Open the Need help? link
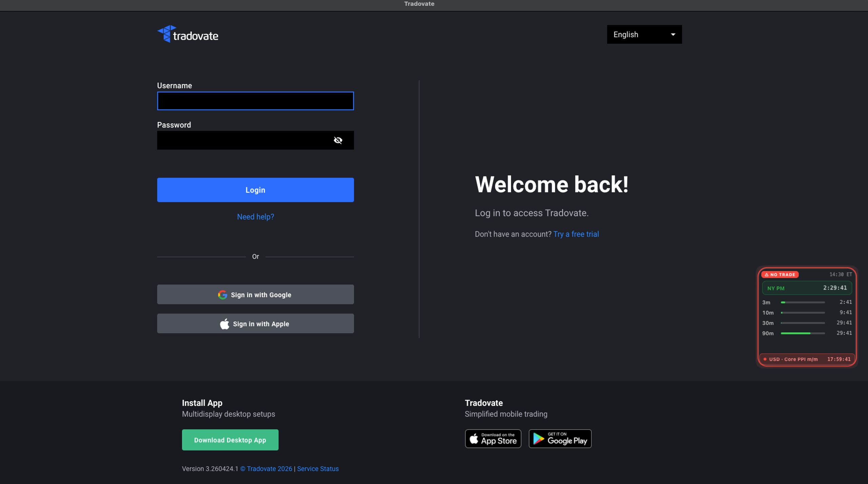868x484 pixels. [x=255, y=217]
